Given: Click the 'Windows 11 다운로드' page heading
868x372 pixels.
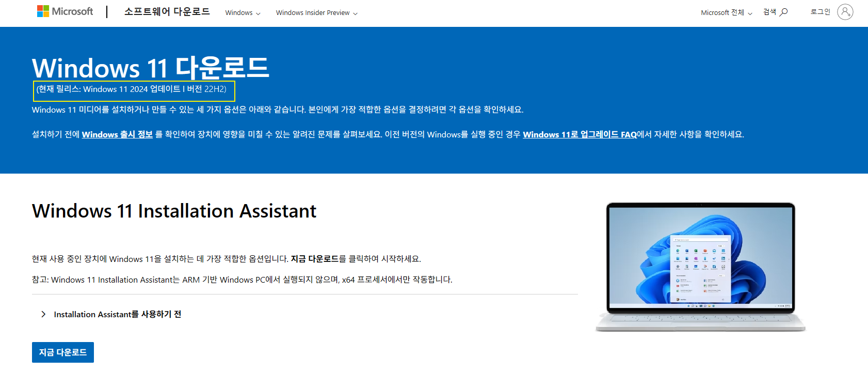Looking at the screenshot, I should tap(151, 68).
